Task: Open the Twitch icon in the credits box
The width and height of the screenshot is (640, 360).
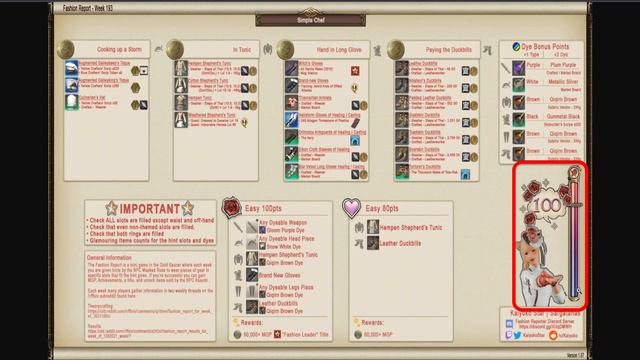Action: tap(509, 335)
